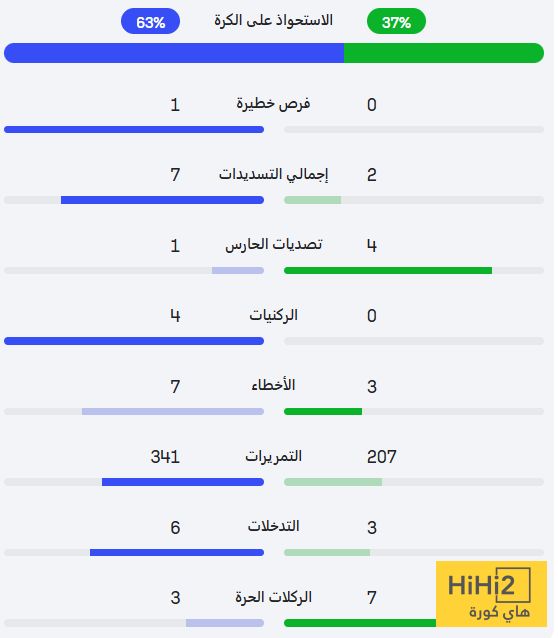Viewport: 558px width, 638px height.
Task: Select the الركنيات stat label
Action: (275, 317)
